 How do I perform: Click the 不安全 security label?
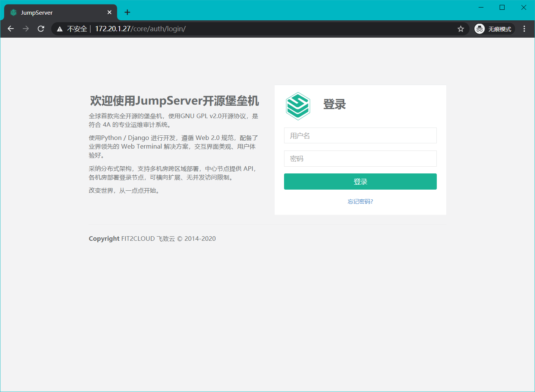pos(77,29)
